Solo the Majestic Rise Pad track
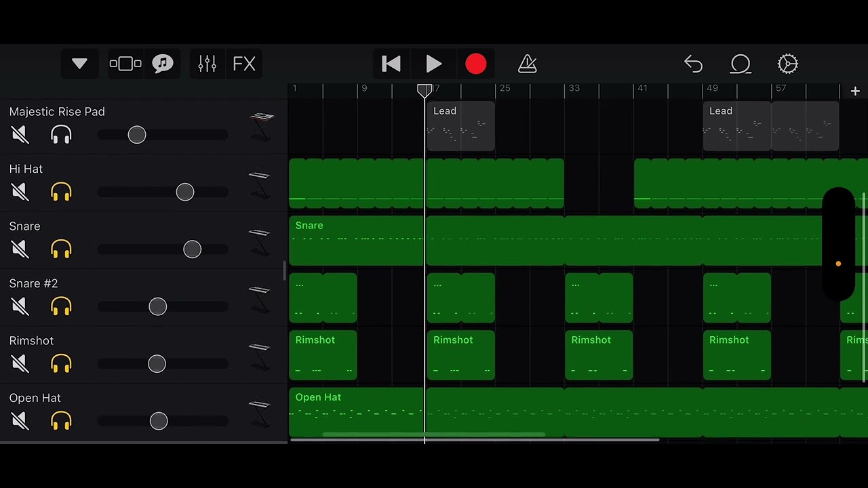Screen dimensions: 868x488 (61, 135)
